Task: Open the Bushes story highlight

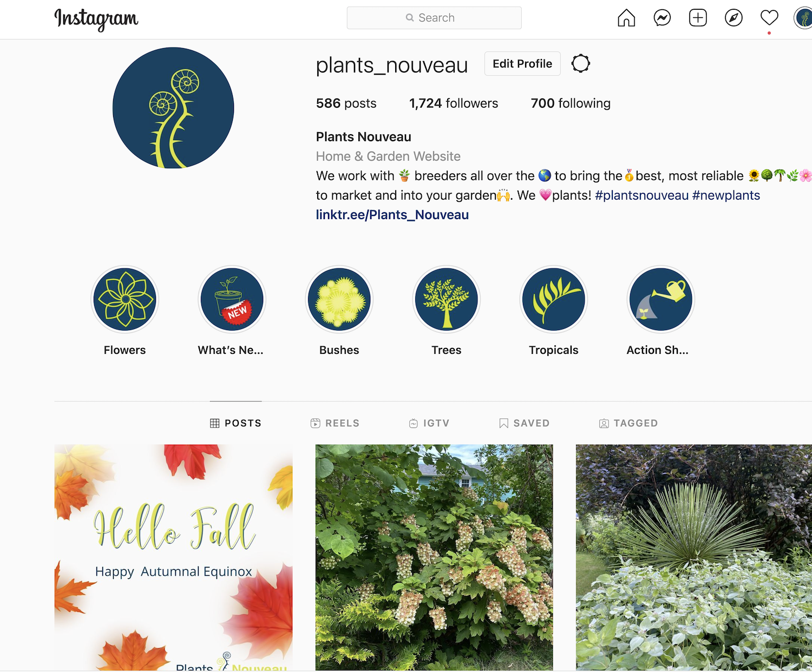Action: [339, 299]
